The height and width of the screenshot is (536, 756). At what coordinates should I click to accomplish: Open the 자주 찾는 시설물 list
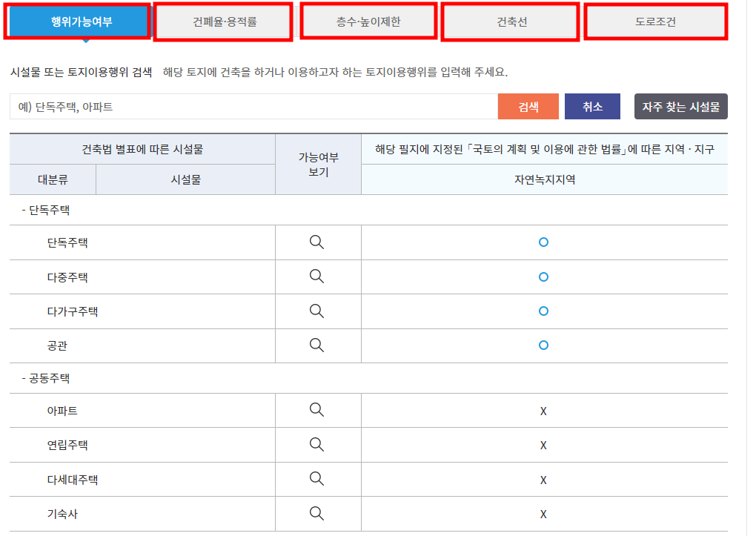[680, 106]
